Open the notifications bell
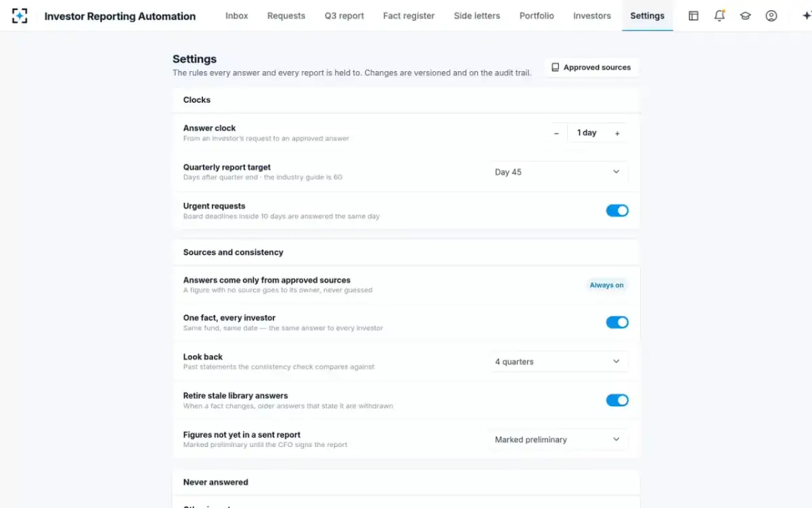Image resolution: width=812 pixels, height=508 pixels. 719,16
